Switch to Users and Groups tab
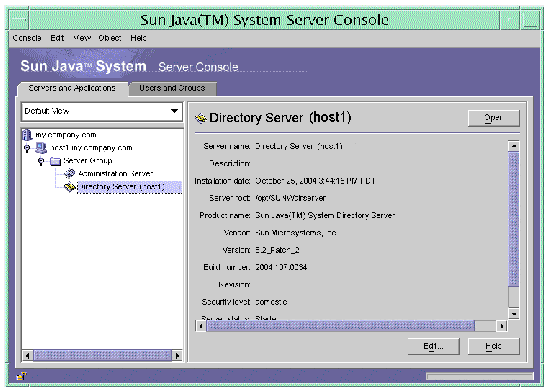The width and height of the screenshot is (549, 392). coord(172,88)
